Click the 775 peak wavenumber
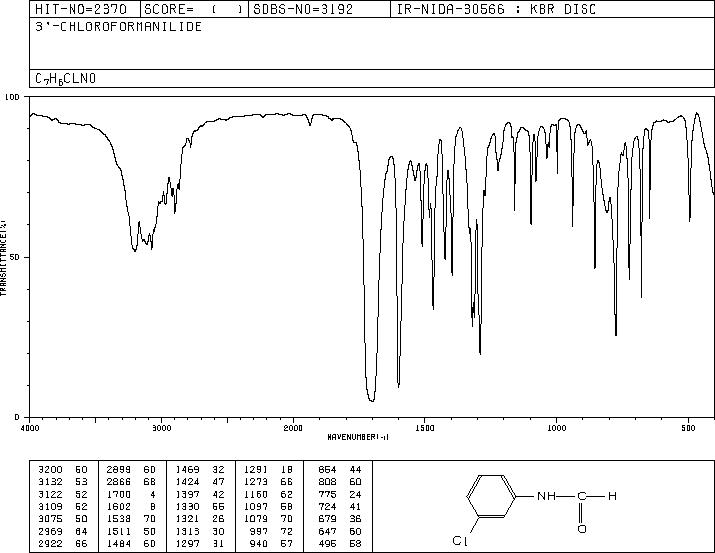This screenshot has height=553, width=715. tap(327, 494)
